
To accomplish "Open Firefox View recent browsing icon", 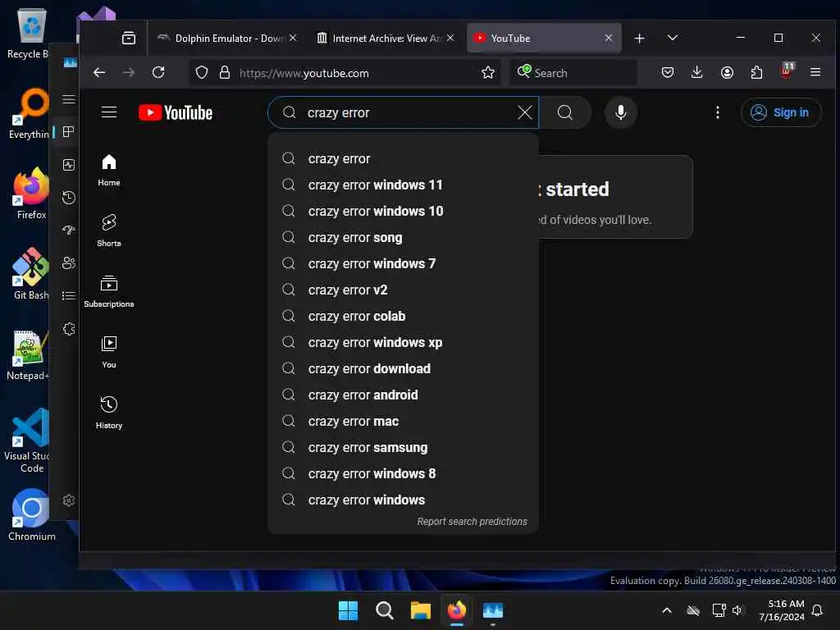I will [x=129, y=38].
